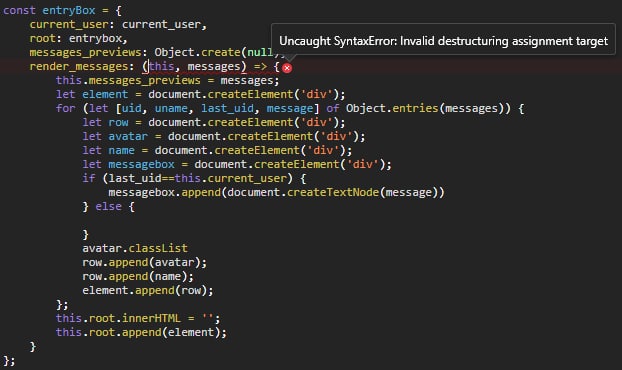Click the red error icon on render_messages line
The height and width of the screenshot is (370, 622).
(287, 68)
